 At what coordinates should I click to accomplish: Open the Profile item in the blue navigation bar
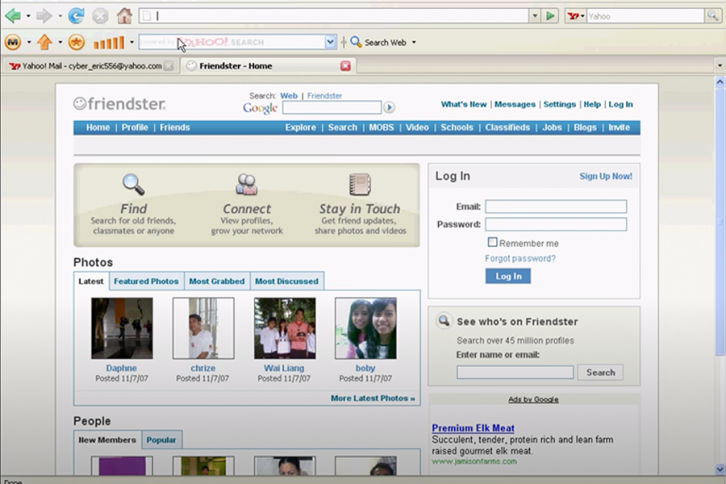tap(135, 127)
